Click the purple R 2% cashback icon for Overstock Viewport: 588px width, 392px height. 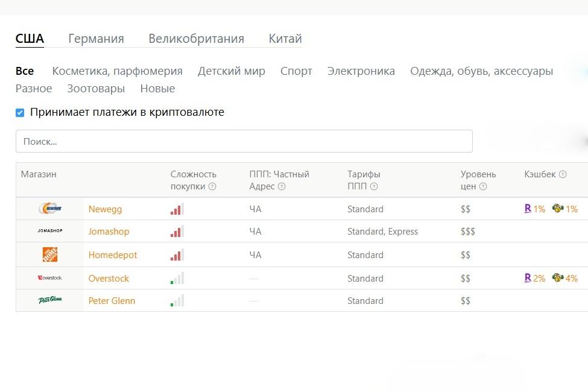(x=528, y=278)
